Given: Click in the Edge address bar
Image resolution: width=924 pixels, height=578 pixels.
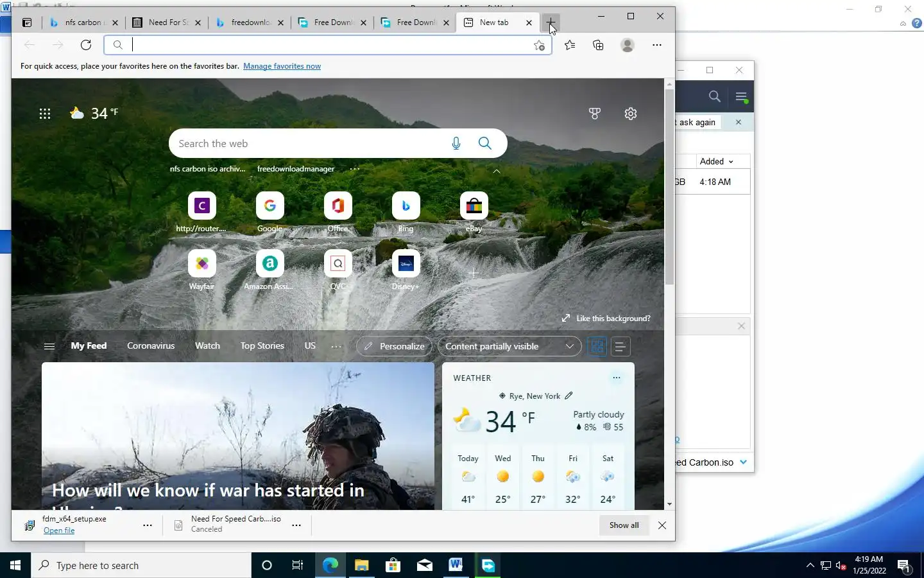Looking at the screenshot, I should tap(327, 45).
